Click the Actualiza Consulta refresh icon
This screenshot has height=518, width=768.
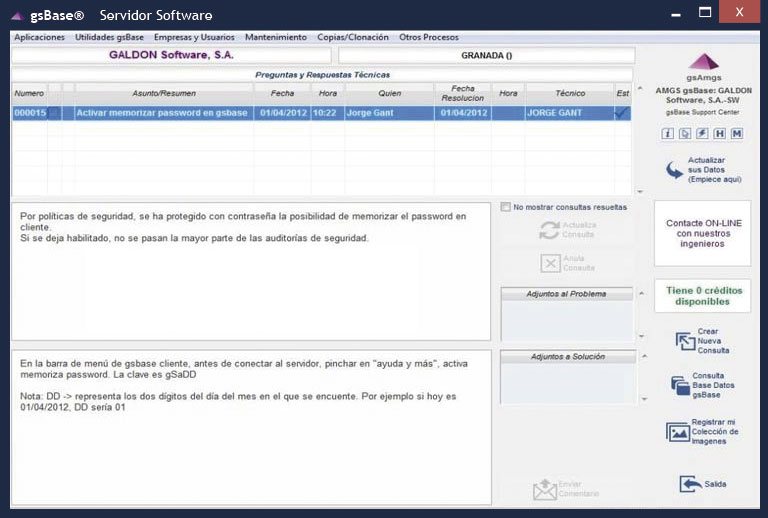(549, 230)
